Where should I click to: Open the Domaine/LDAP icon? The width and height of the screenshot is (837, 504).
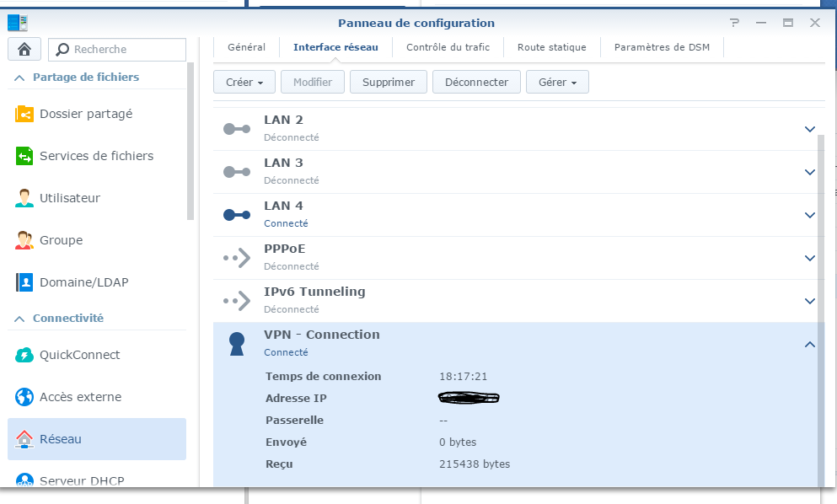(x=24, y=282)
